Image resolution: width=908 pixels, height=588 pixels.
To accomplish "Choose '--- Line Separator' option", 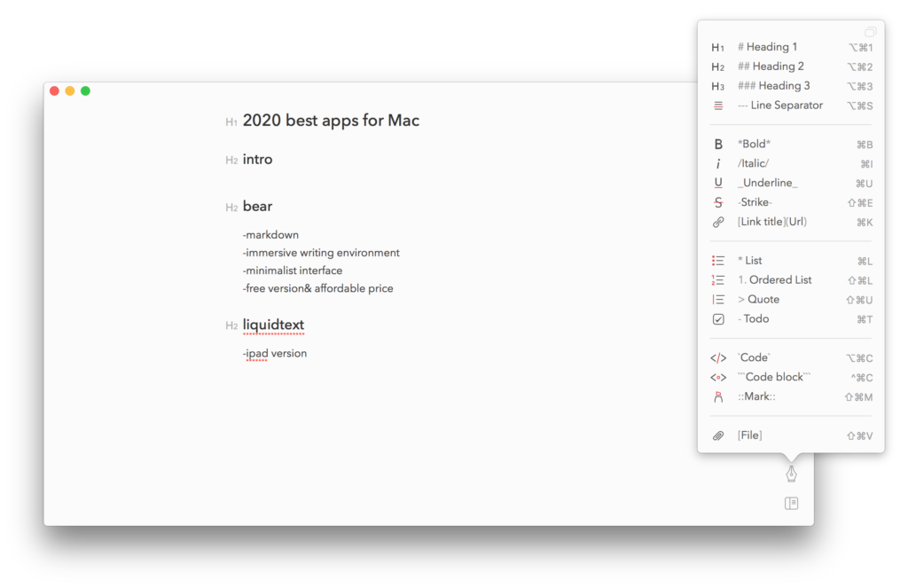I will pyautogui.click(x=779, y=106).
